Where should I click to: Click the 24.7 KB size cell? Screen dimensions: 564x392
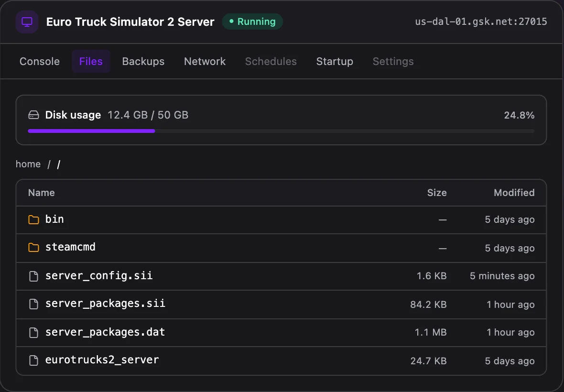pos(428,361)
